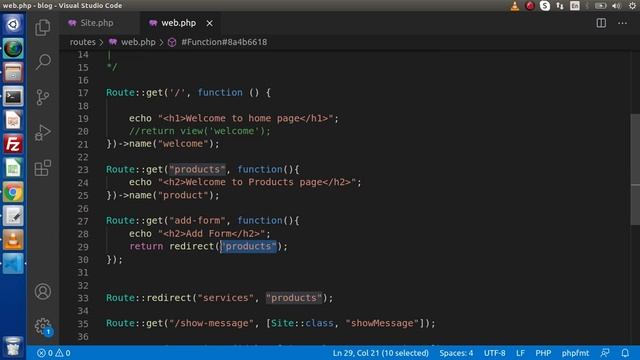The width and height of the screenshot is (640, 360).
Task: Open system settings gear in top panel
Action: point(632,6)
